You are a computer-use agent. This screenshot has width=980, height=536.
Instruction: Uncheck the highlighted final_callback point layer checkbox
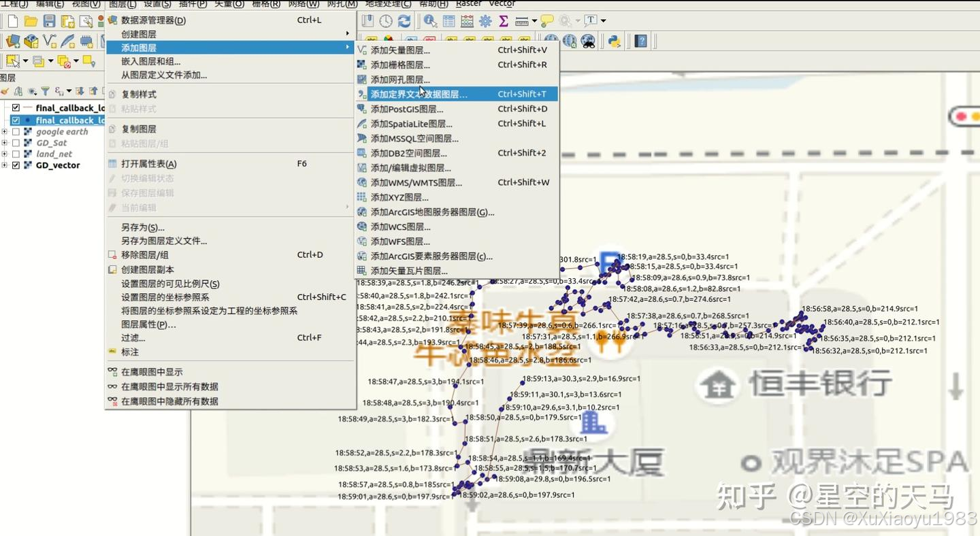point(16,120)
